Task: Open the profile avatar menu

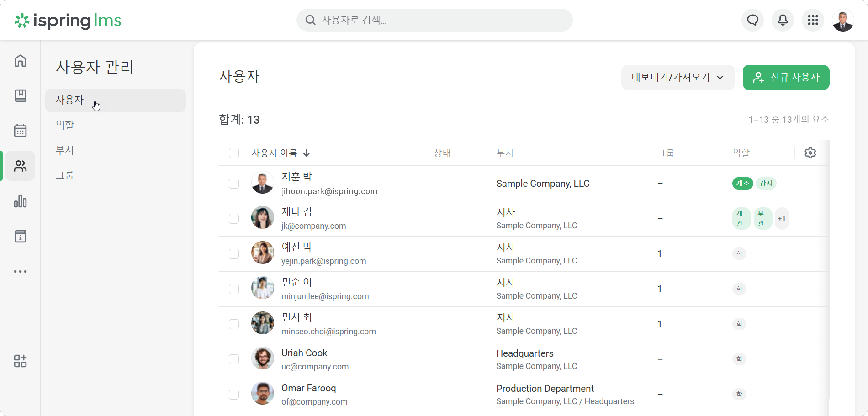Action: click(843, 20)
